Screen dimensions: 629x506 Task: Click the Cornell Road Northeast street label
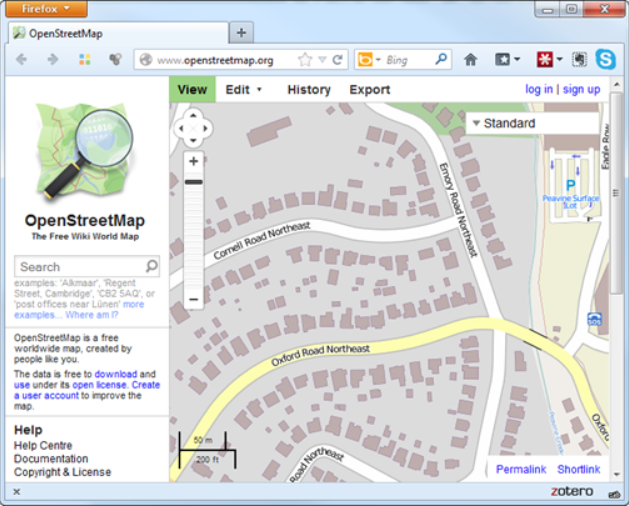(x=262, y=240)
